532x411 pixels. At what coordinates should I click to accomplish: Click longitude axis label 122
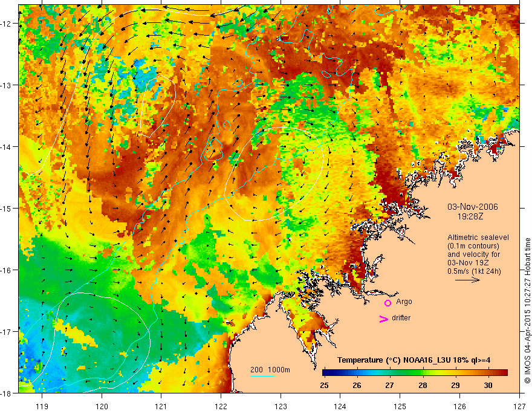tap(221, 406)
